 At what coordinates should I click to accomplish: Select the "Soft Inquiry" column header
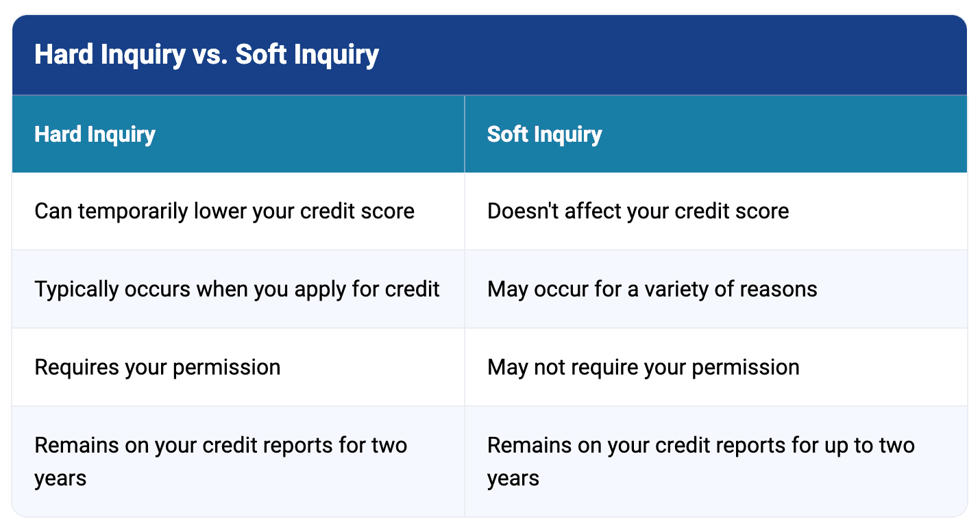point(544,134)
